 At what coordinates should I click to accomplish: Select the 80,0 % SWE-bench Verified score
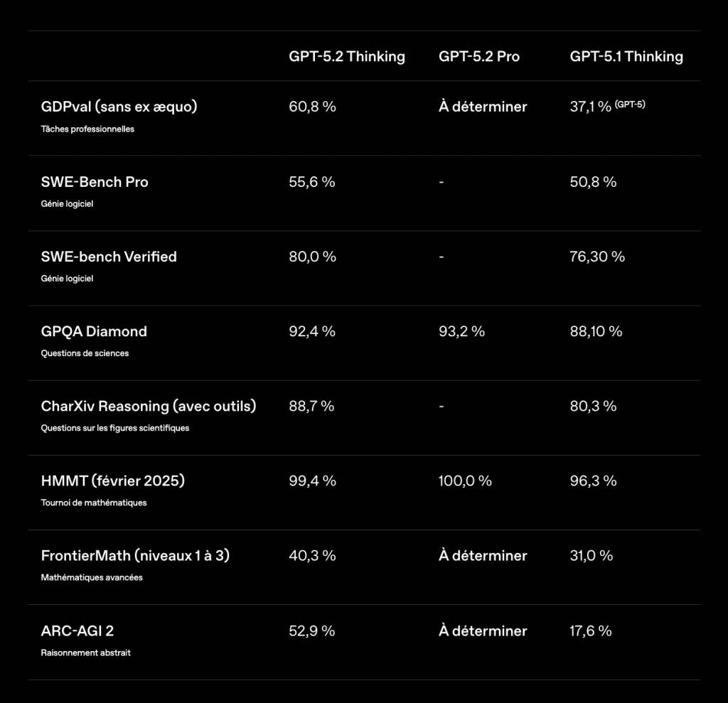click(312, 257)
